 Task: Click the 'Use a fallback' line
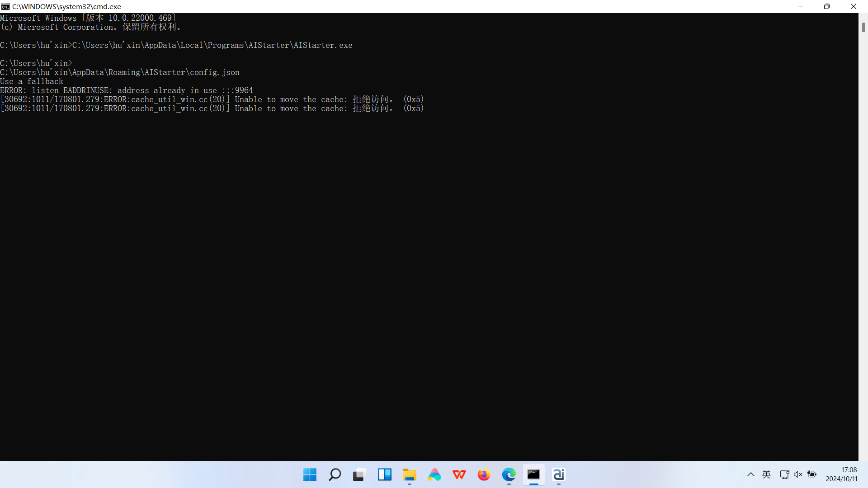point(32,81)
